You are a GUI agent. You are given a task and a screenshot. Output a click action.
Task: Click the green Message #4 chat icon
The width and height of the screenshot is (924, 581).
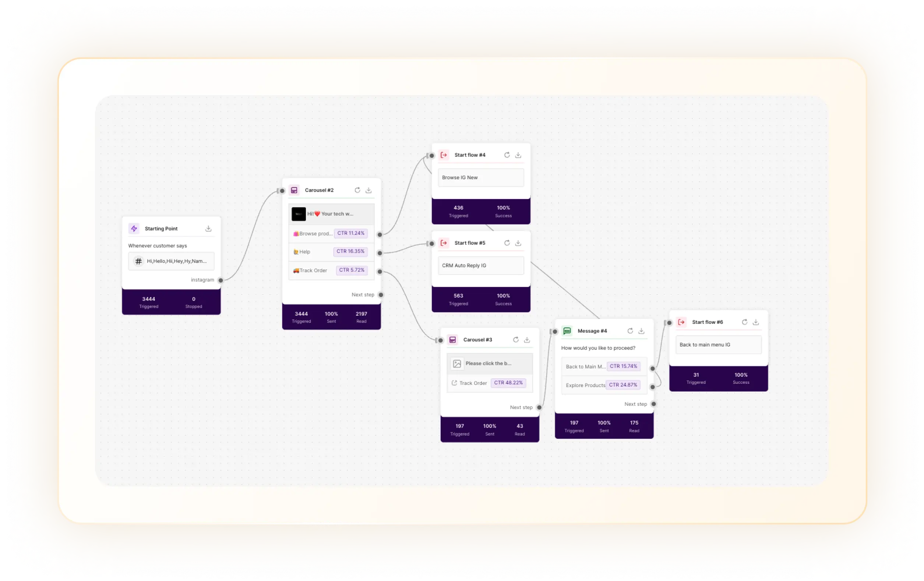click(x=567, y=331)
